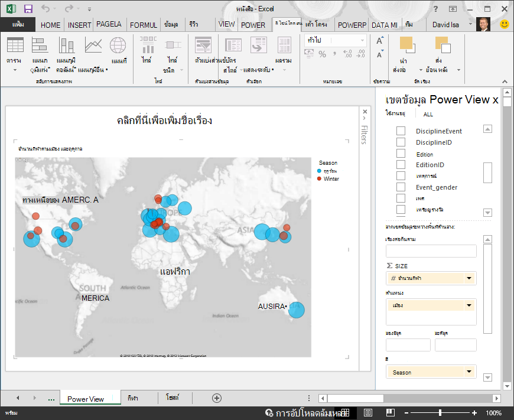Click the blue summer season legend marker
The width and height of the screenshot is (514, 420).
click(x=319, y=171)
